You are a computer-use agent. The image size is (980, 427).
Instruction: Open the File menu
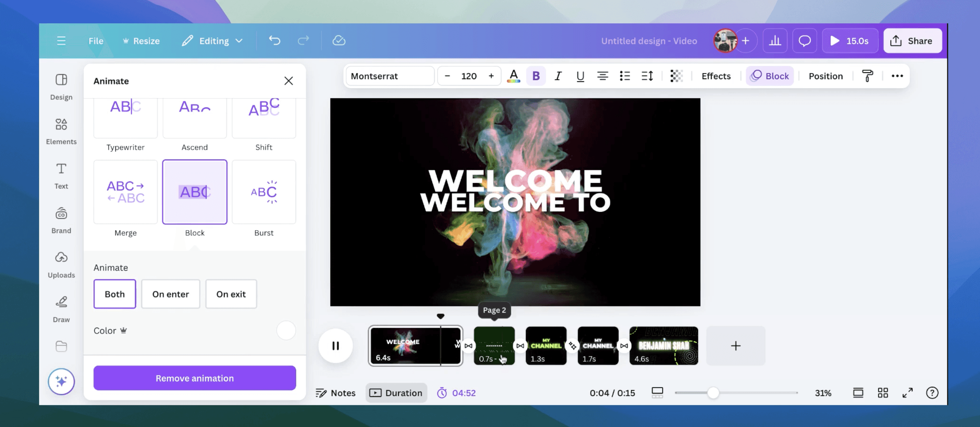[96, 41]
